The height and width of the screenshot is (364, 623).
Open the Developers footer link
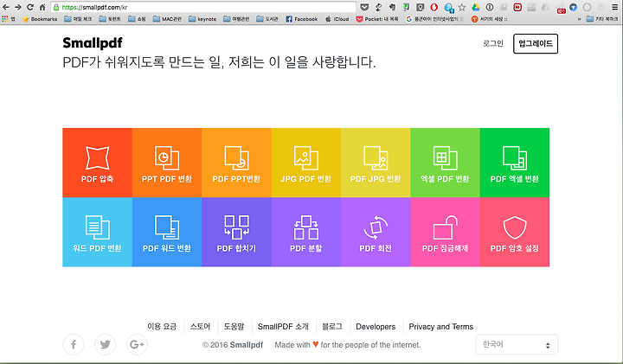coord(376,327)
